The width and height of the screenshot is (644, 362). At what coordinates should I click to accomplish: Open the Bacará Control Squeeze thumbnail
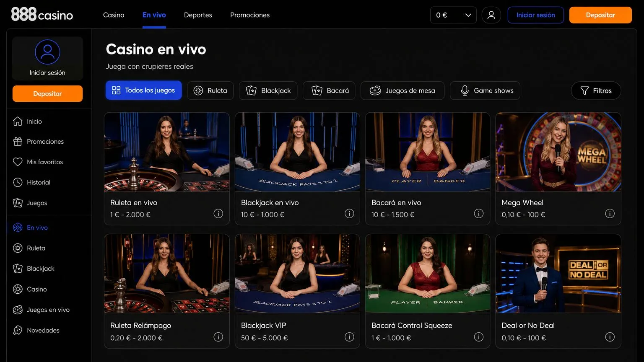[428, 274]
